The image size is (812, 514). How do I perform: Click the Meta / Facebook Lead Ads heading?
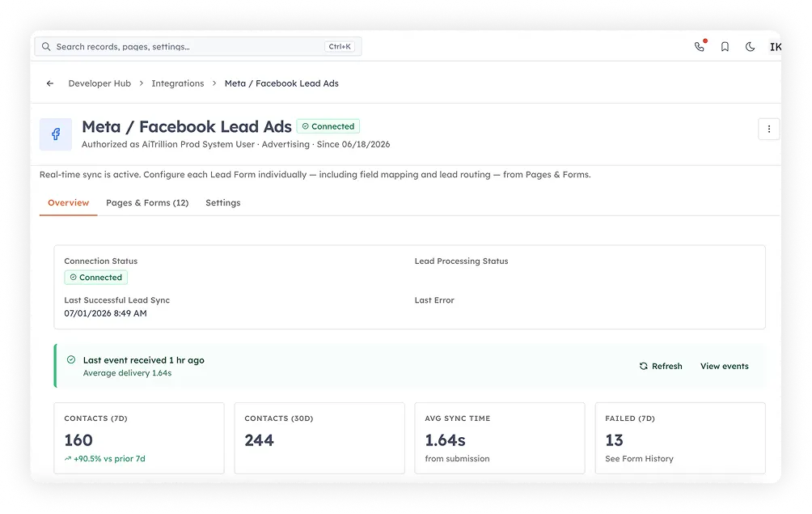point(187,126)
